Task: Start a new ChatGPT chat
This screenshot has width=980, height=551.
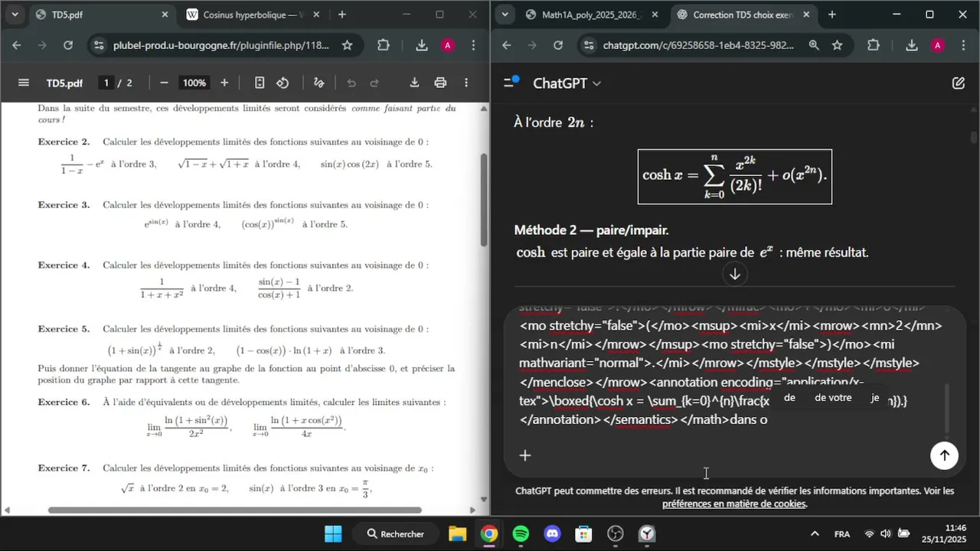Action: pyautogui.click(x=959, y=83)
